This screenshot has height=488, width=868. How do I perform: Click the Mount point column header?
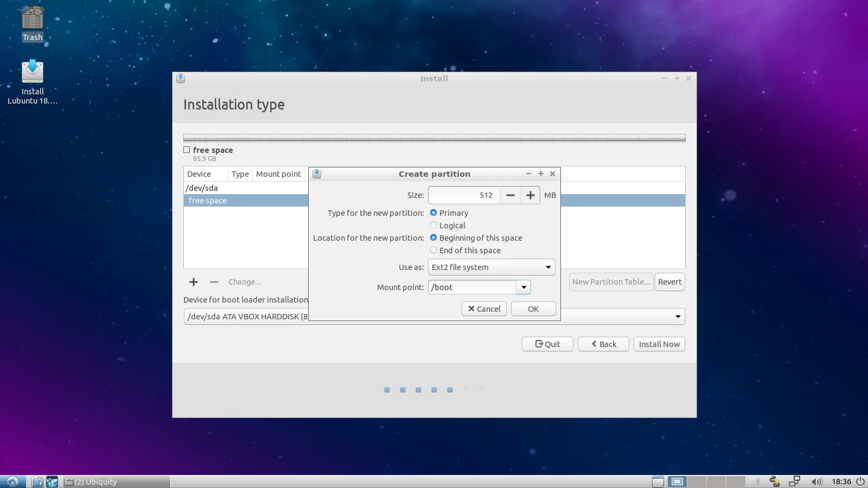point(278,174)
